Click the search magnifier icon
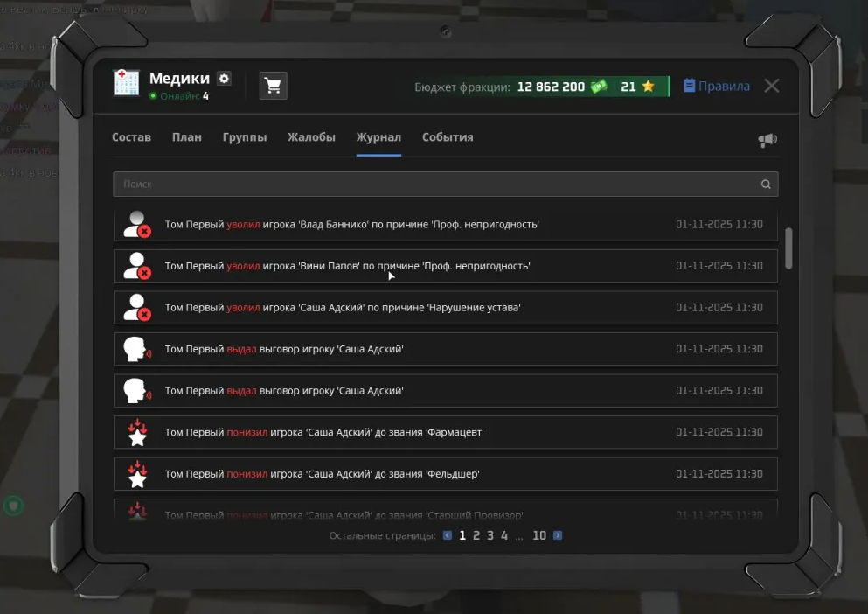This screenshot has height=614, width=868. coord(766,185)
